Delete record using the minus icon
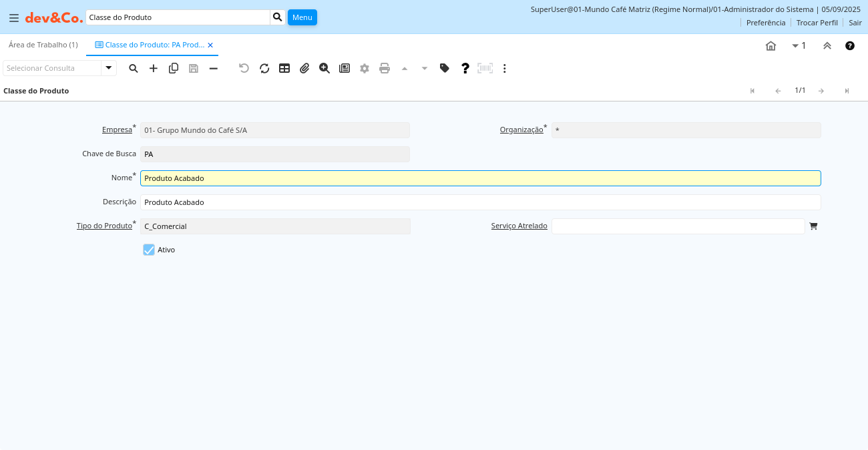 [x=214, y=68]
